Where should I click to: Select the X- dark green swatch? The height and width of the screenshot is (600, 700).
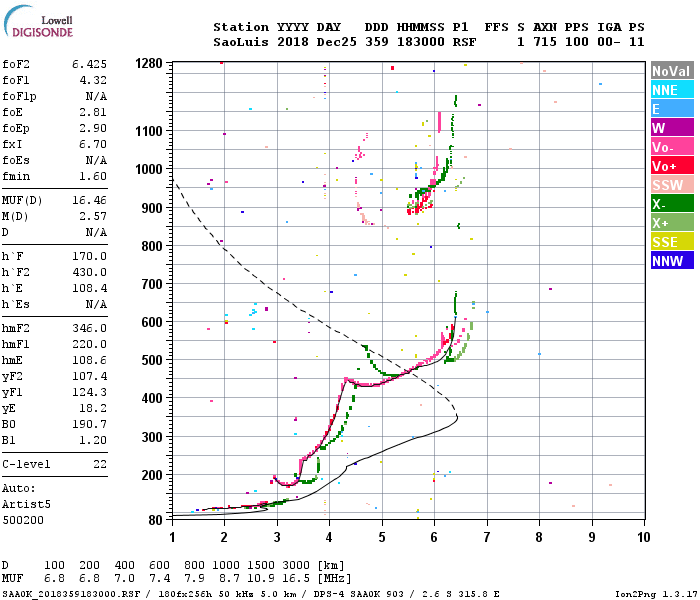click(x=672, y=204)
